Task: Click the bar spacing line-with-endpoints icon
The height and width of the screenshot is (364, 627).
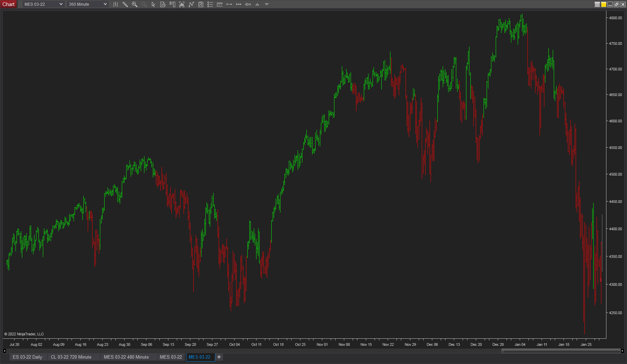Action: pyautogui.click(x=229, y=4)
